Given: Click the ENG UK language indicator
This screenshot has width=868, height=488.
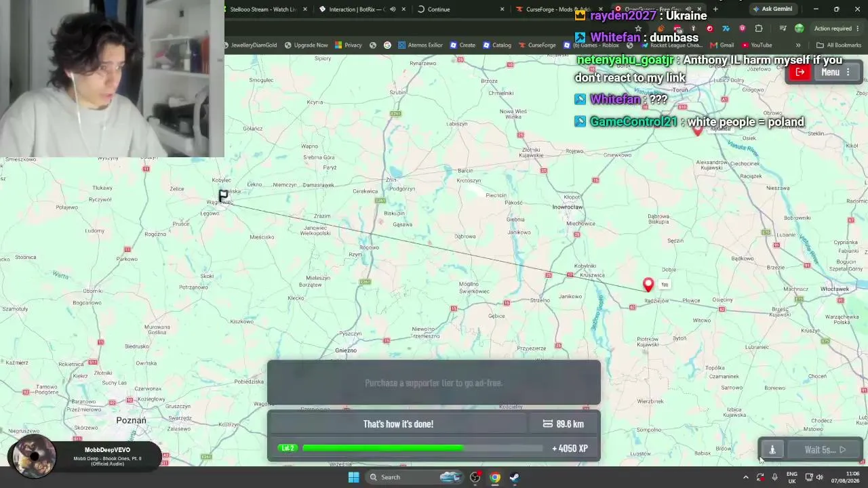Looking at the screenshot, I should coord(792,477).
